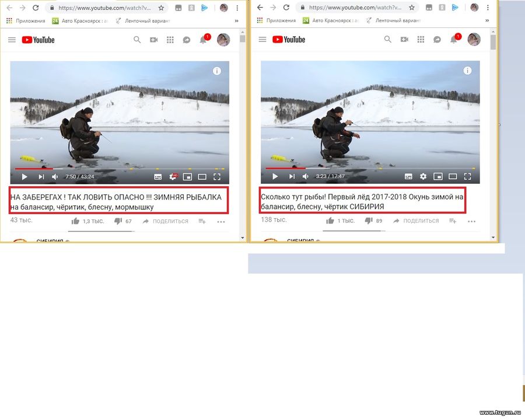This screenshot has height=420, width=525.
Task: Open the YouTube guide menu in left window
Action: point(12,40)
